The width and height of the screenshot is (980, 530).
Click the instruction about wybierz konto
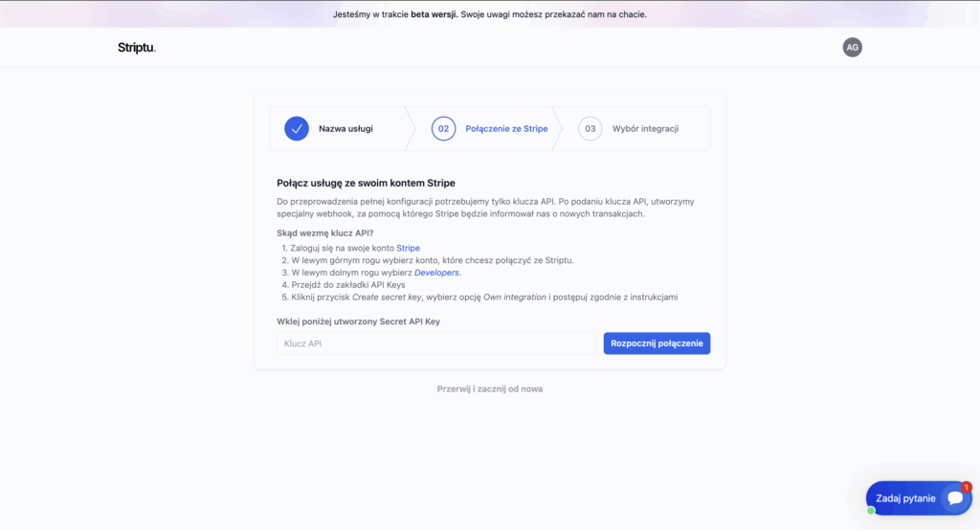coord(433,260)
